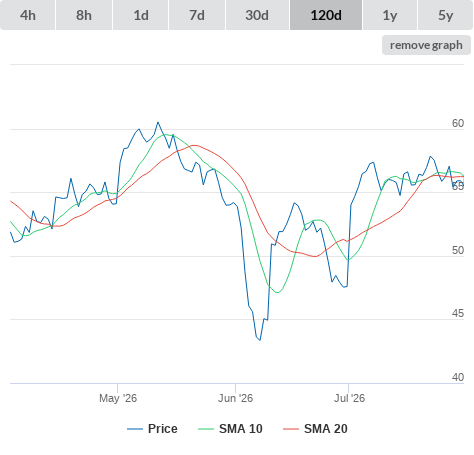Click the active 120d range tab

[326, 15]
